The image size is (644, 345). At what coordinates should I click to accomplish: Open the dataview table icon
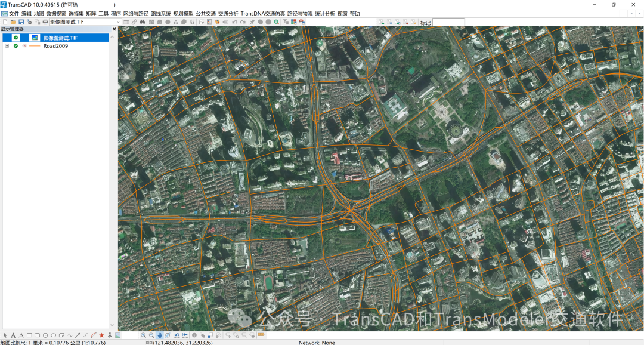coord(126,22)
